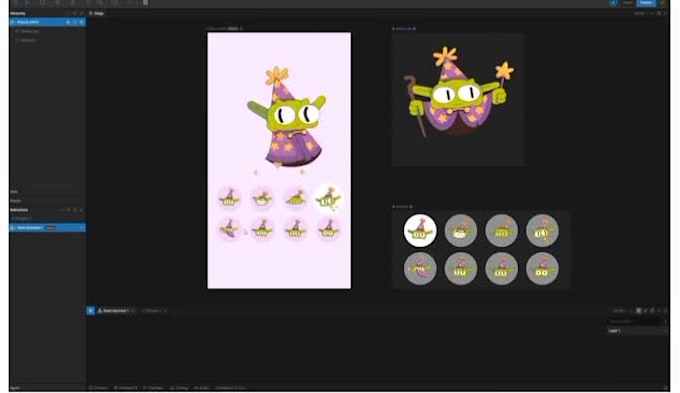Select the blue arrow Select tool in the top toolbar
Image resolution: width=680 pixels, height=393 pixels.
point(27,2)
